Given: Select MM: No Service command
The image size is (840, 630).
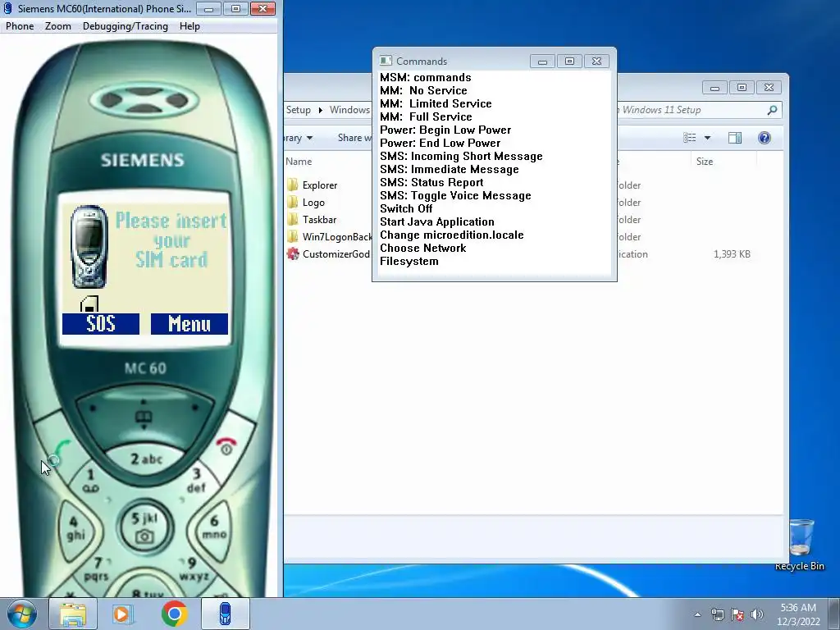Looking at the screenshot, I should click(423, 90).
